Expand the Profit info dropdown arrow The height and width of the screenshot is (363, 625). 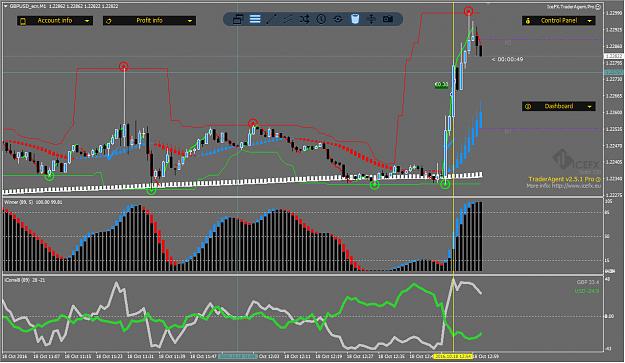190,21
